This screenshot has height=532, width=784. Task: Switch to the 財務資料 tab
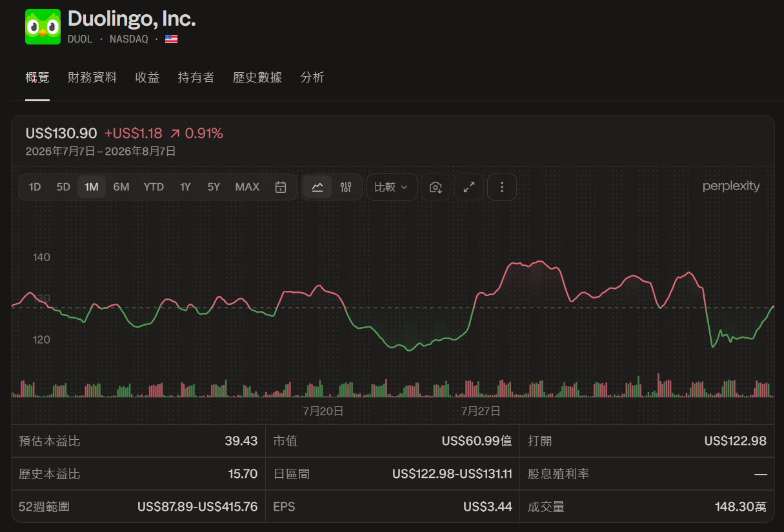[92, 77]
